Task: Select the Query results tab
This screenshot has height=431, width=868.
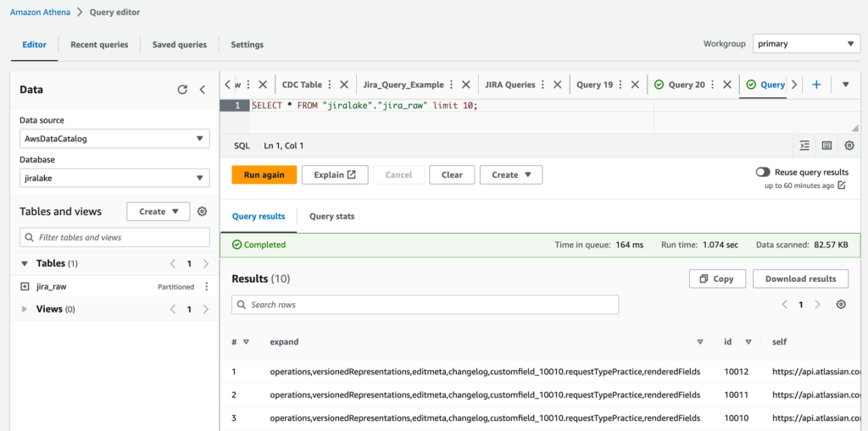Action: (x=259, y=216)
